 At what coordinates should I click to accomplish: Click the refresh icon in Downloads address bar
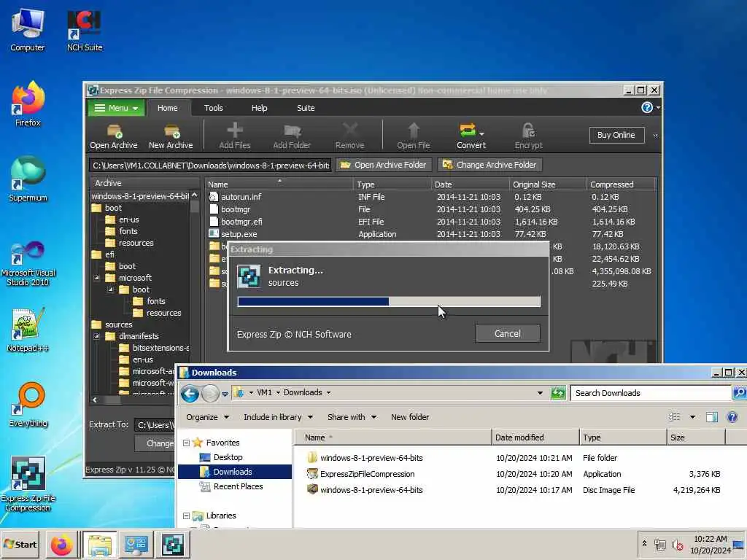click(x=557, y=393)
